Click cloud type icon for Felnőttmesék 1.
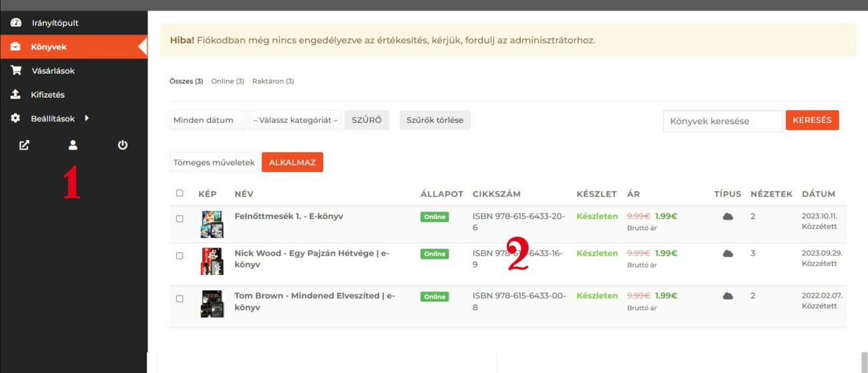 pos(728,217)
